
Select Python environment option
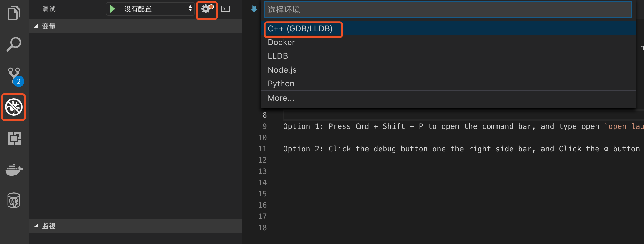pyautogui.click(x=448, y=84)
